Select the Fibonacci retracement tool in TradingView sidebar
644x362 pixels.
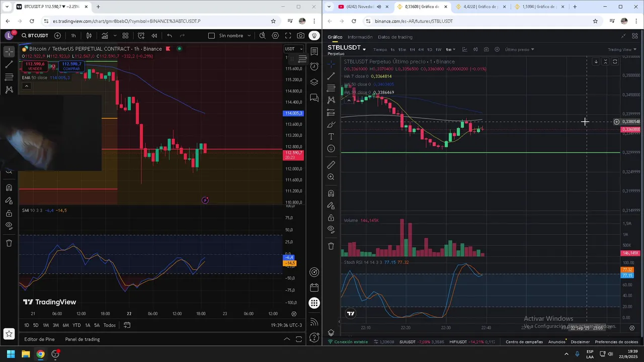(9, 77)
